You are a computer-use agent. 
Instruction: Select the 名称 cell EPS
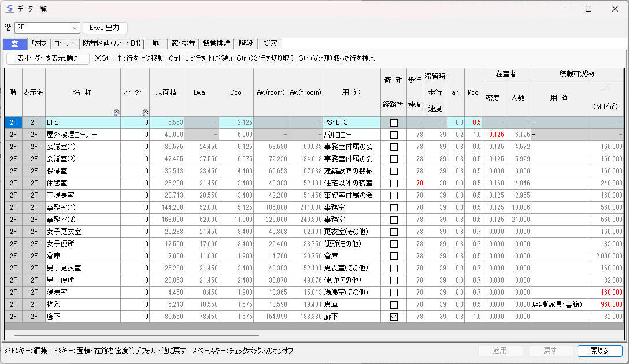(83, 122)
